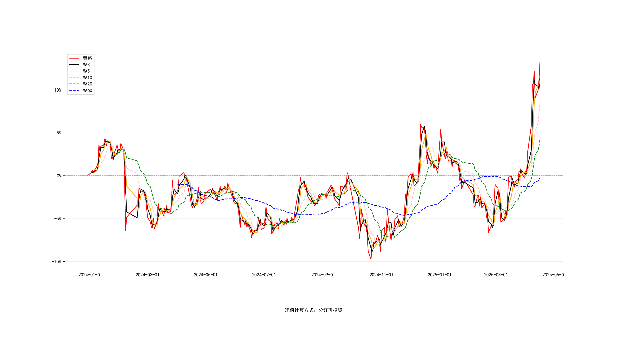
Task: Click the 5% y-axis tick label
Action: (59, 133)
